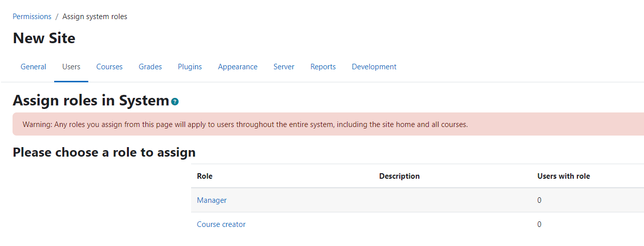This screenshot has width=644, height=246.
Task: Open the General tab
Action: click(33, 67)
